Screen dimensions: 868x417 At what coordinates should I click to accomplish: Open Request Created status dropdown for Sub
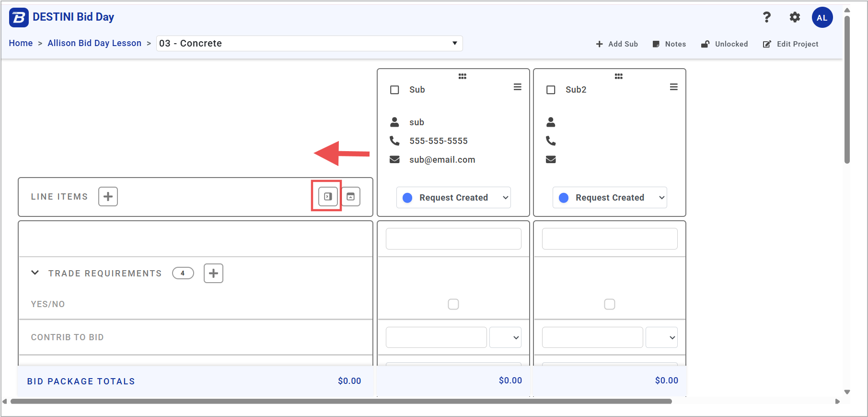(x=453, y=198)
